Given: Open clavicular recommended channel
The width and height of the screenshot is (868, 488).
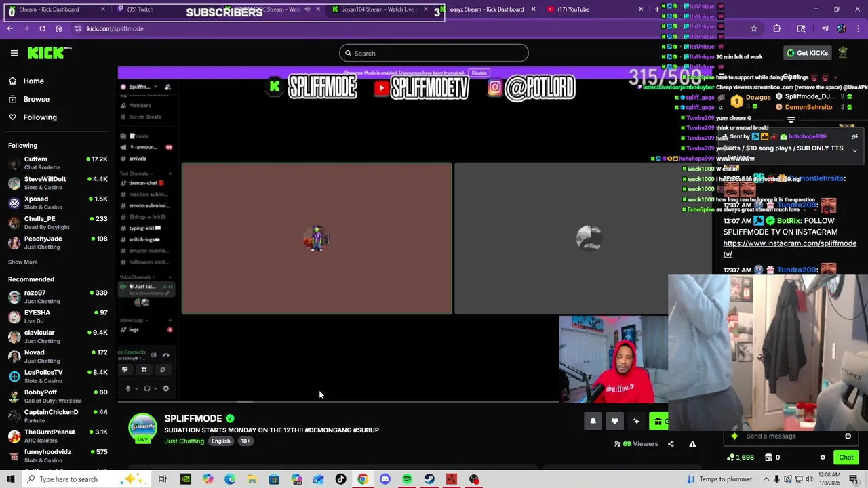Looking at the screenshot, I should 58,336.
